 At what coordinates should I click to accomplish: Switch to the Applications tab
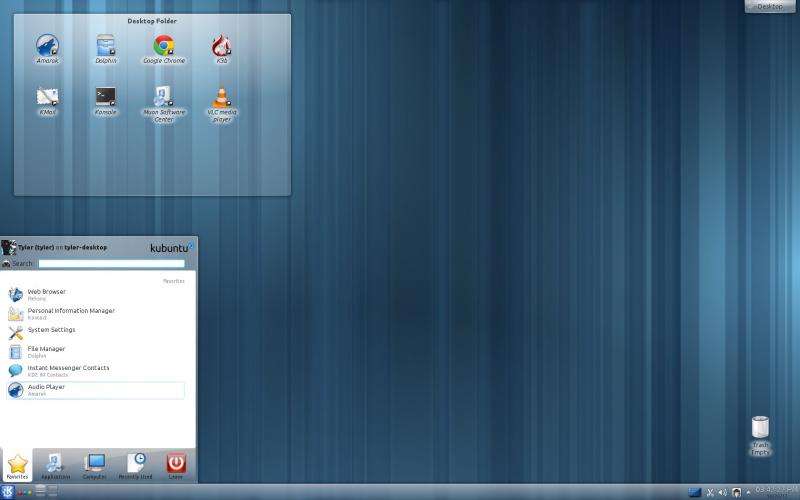(x=55, y=465)
